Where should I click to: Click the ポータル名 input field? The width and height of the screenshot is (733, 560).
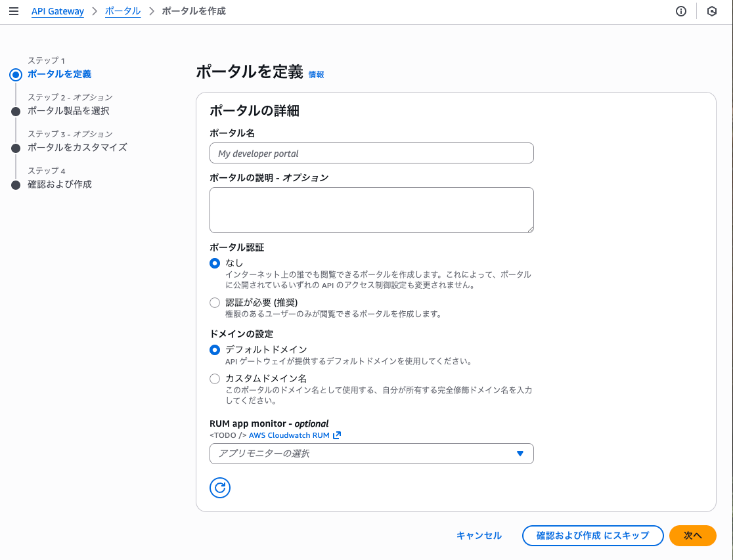[x=371, y=153]
